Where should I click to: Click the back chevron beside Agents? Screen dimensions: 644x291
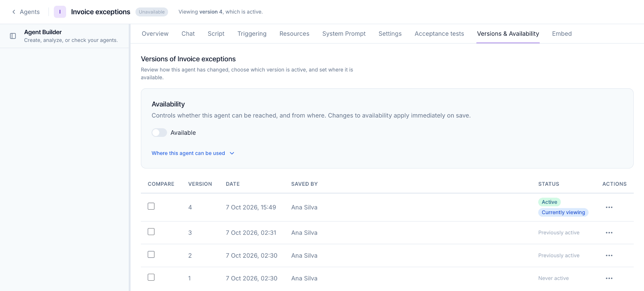(x=14, y=12)
